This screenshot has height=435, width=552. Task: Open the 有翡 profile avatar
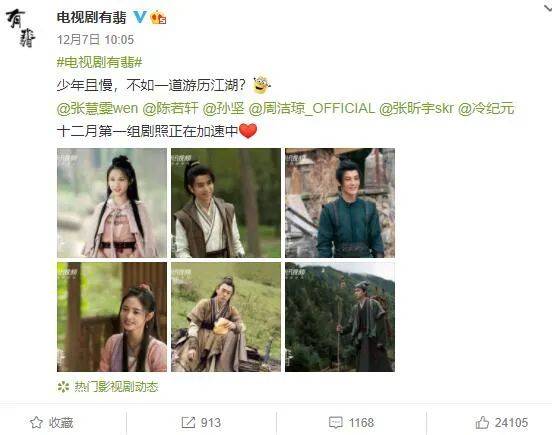pos(20,28)
